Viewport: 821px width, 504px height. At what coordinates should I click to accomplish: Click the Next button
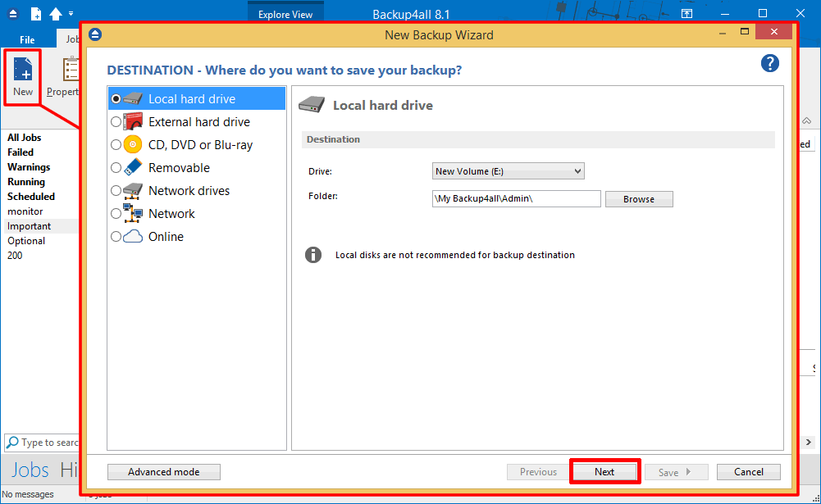[604, 471]
